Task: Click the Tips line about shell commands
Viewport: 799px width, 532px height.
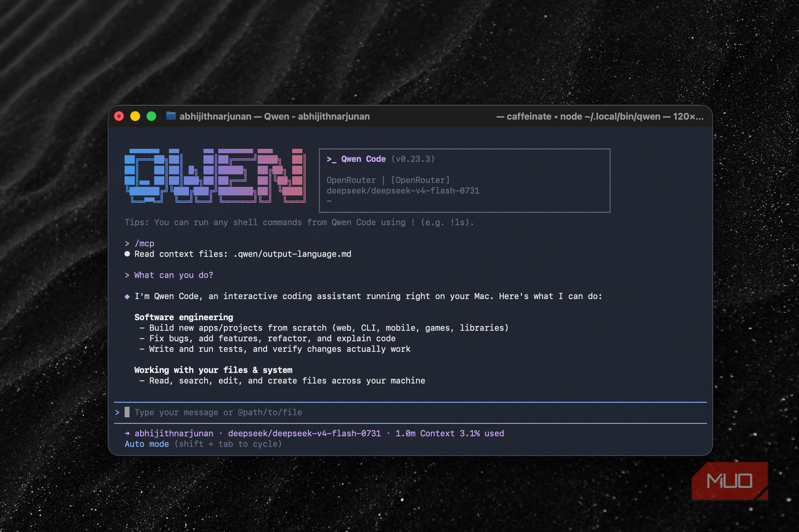Action: (x=299, y=223)
